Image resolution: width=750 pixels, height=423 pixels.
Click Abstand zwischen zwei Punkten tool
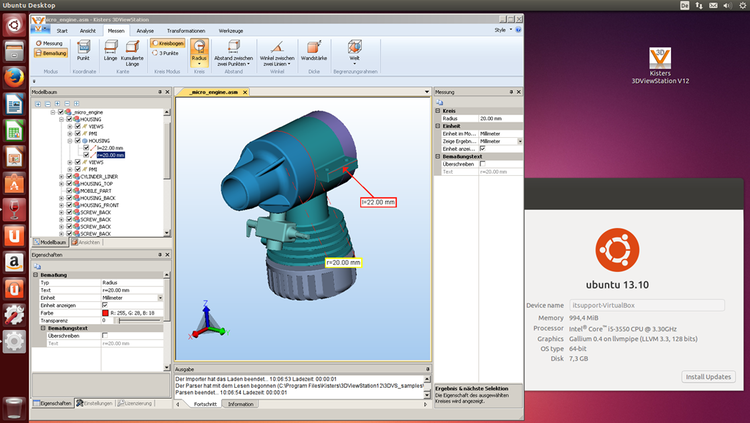point(232,52)
